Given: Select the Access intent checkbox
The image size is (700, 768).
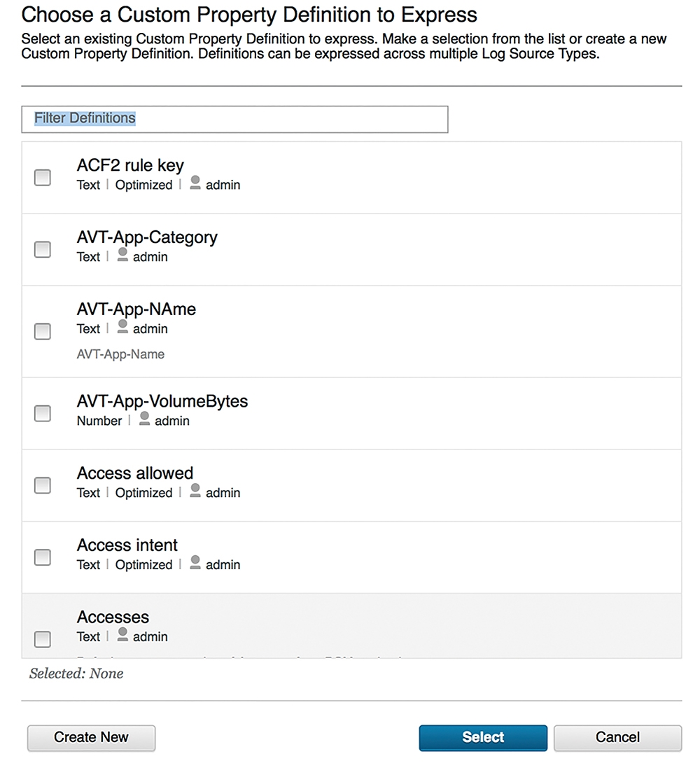Looking at the screenshot, I should 43,557.
